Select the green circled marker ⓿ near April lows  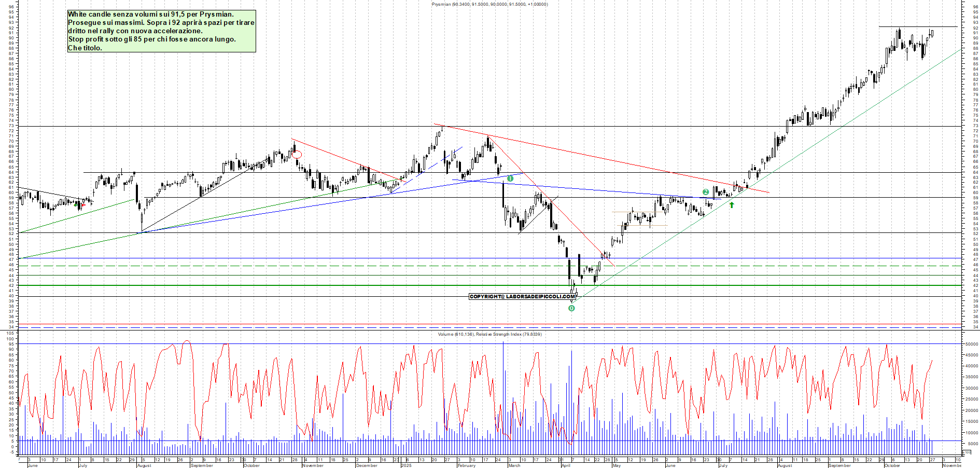coord(571,308)
